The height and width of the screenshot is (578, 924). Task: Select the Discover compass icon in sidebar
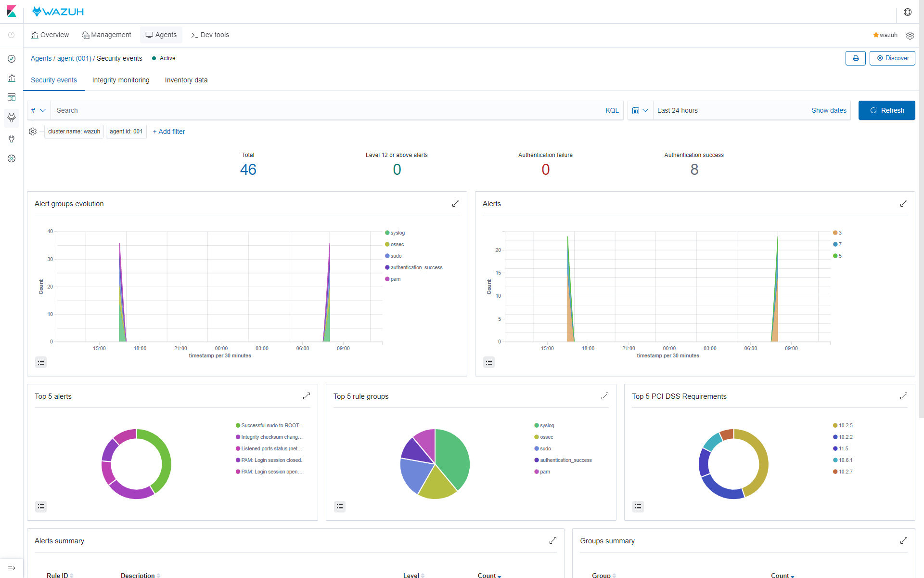[12, 59]
